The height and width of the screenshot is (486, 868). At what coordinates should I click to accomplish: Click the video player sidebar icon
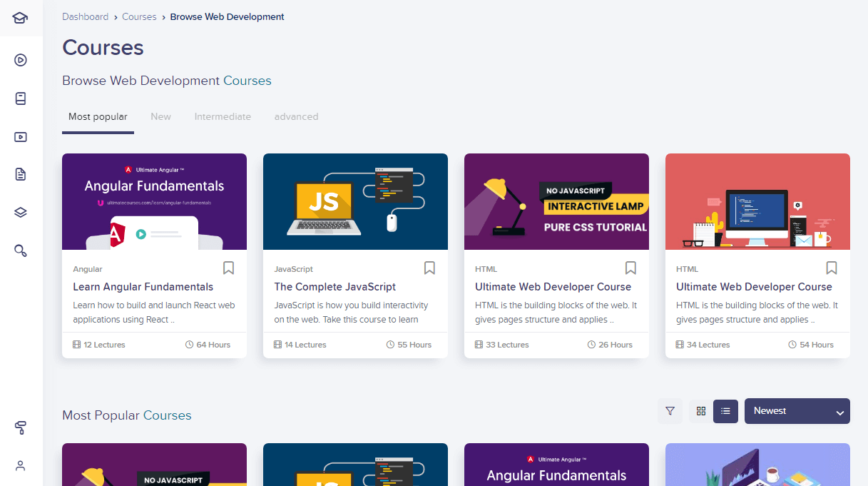pyautogui.click(x=21, y=137)
